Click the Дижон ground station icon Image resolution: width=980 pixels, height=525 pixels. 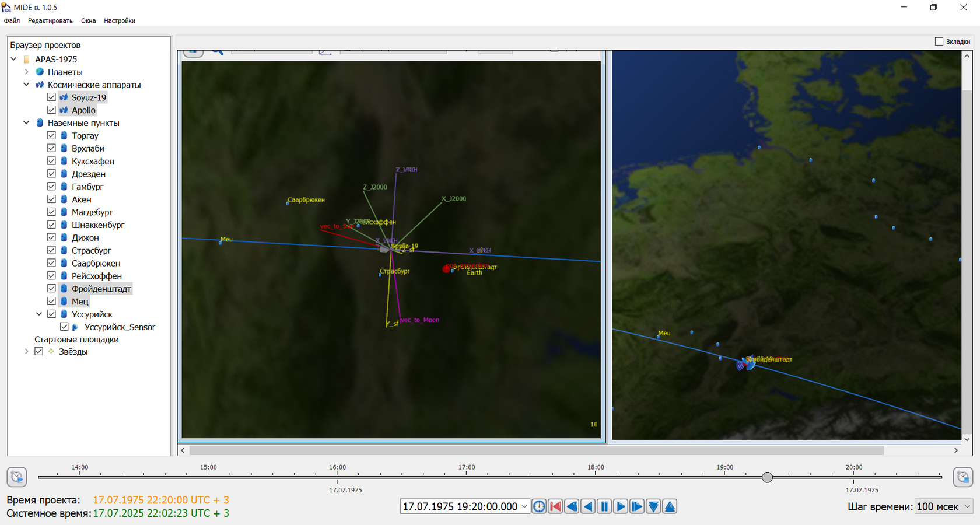tap(64, 237)
